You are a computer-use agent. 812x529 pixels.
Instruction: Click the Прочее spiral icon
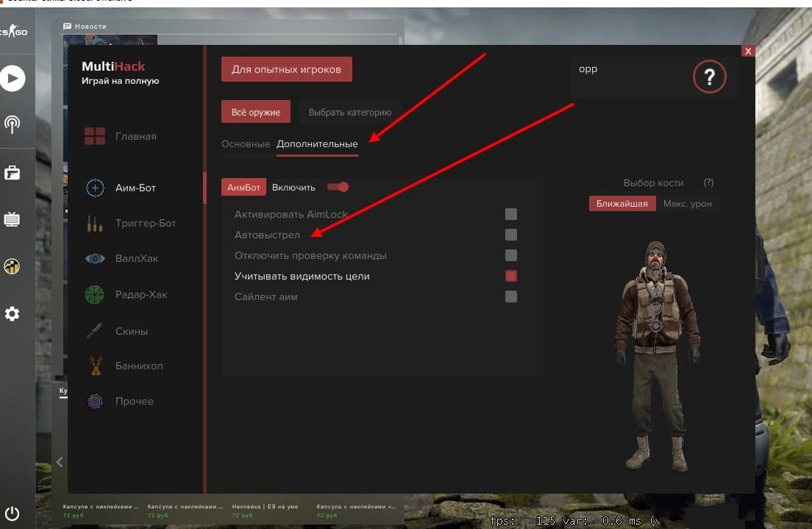(x=96, y=401)
